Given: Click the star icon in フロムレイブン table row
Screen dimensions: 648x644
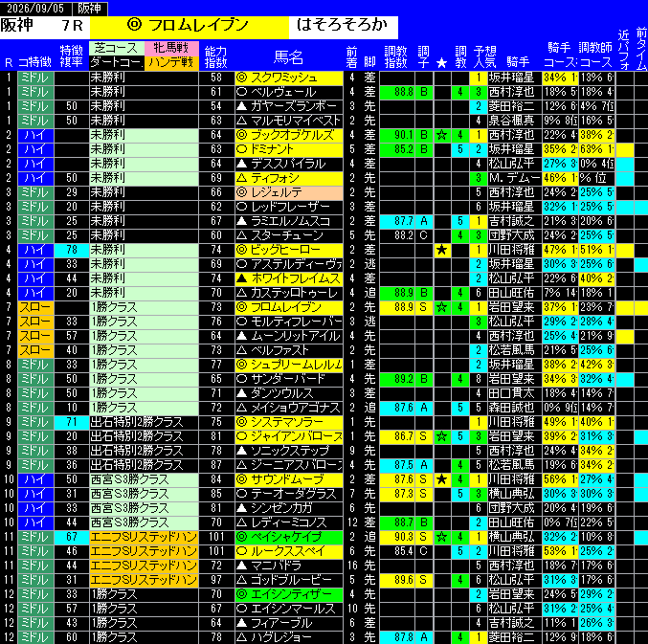Looking at the screenshot, I should point(441,307).
